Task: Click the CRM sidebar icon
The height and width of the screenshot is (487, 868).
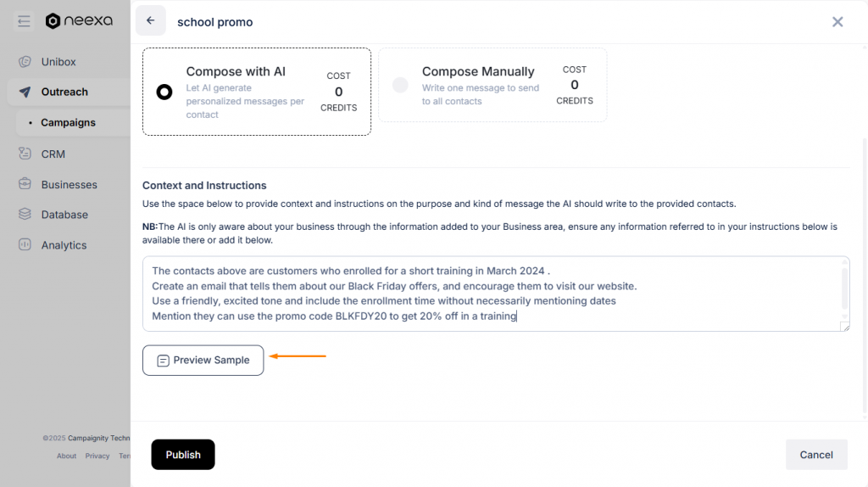Action: tap(25, 154)
